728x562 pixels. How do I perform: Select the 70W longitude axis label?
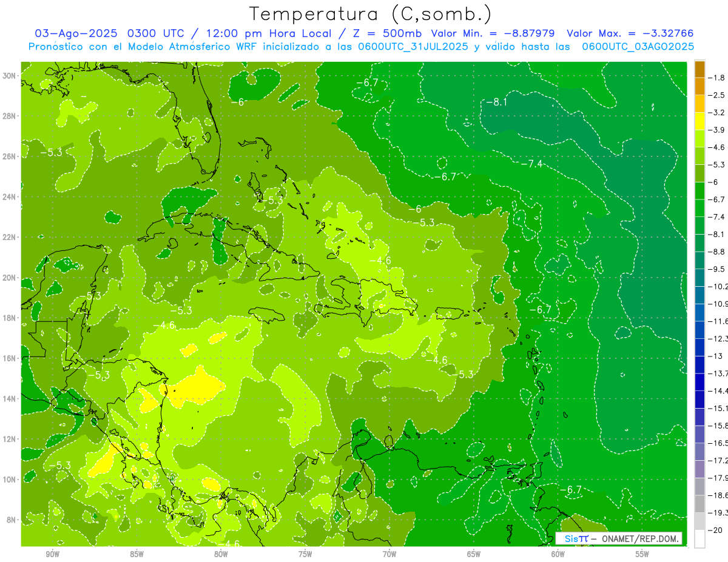[x=389, y=554]
